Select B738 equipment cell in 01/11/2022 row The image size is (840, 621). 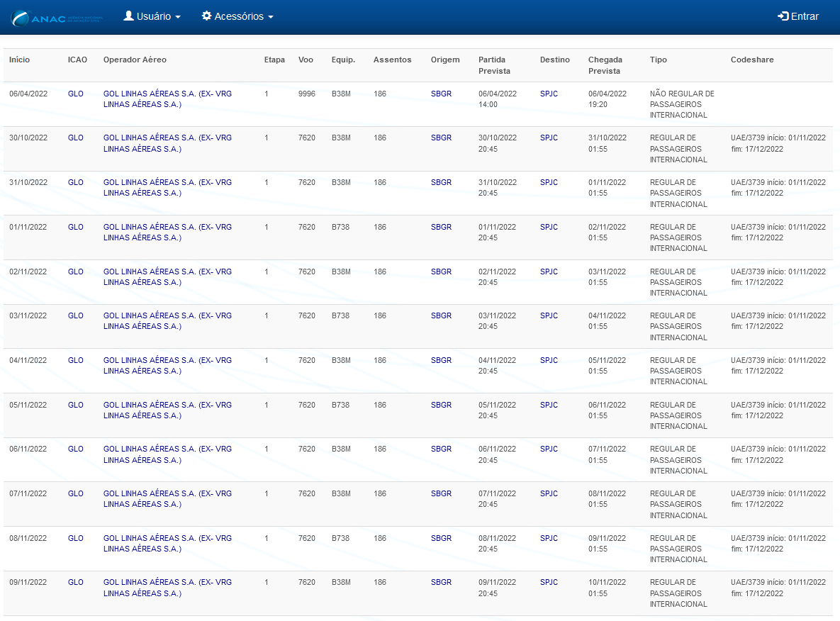point(341,227)
